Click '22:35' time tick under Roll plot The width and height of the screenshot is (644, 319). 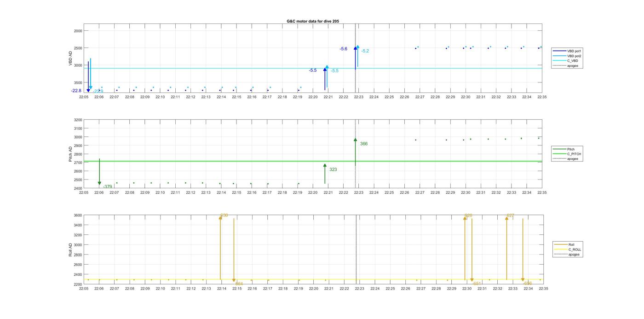click(543, 289)
